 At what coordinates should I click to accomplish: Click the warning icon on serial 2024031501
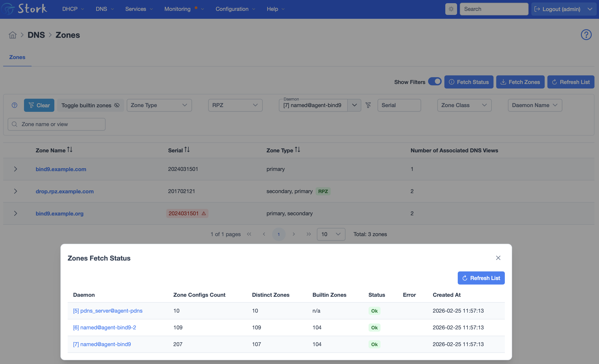204,213
